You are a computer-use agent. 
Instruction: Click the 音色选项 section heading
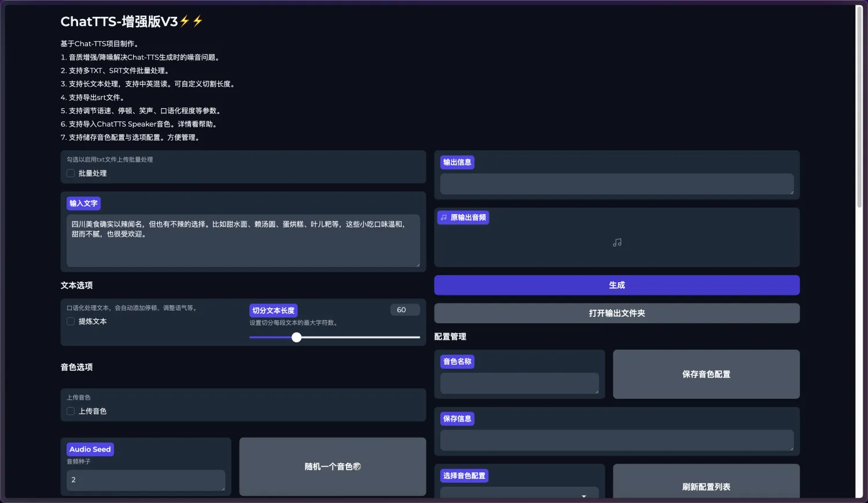point(76,367)
